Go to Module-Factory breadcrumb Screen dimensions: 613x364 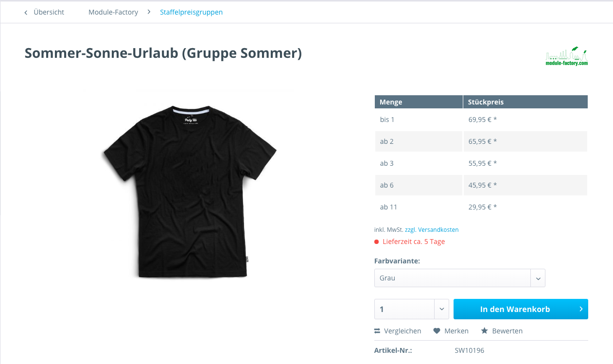point(113,12)
